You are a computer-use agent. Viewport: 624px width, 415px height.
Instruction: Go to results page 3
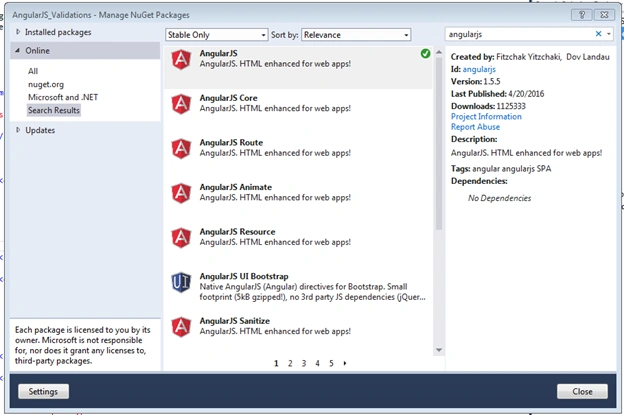pos(304,363)
